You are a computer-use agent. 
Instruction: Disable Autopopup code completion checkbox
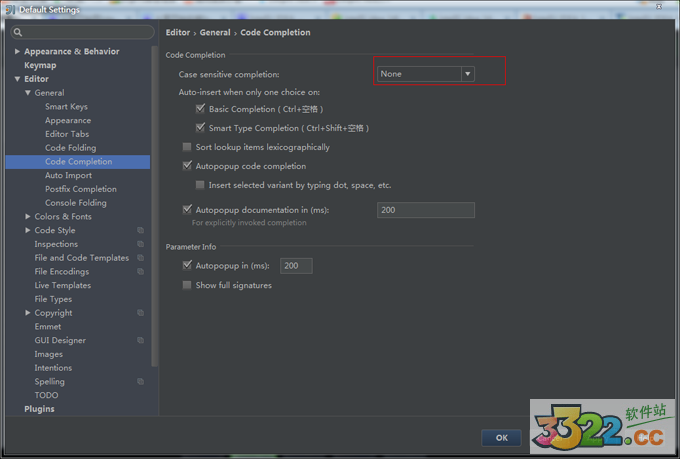coord(187,166)
